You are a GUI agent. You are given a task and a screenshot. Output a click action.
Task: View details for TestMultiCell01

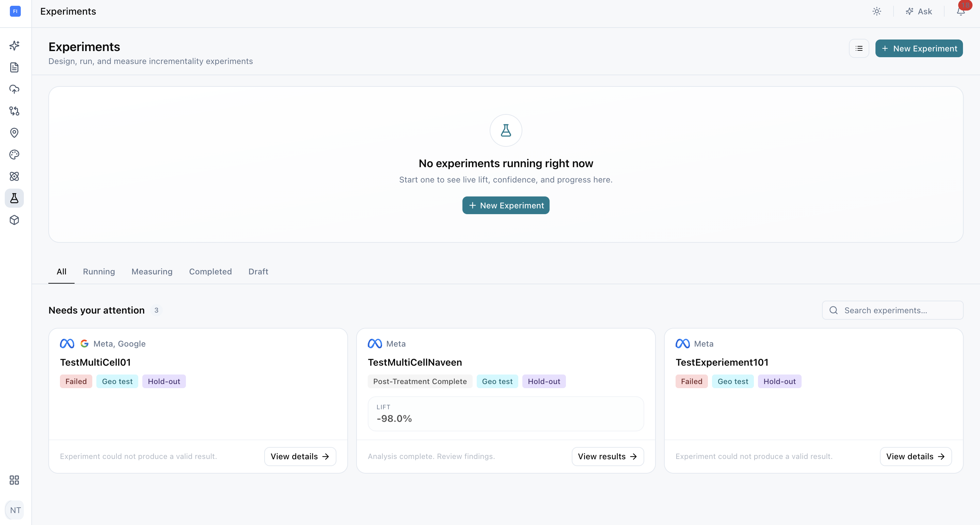(x=300, y=457)
